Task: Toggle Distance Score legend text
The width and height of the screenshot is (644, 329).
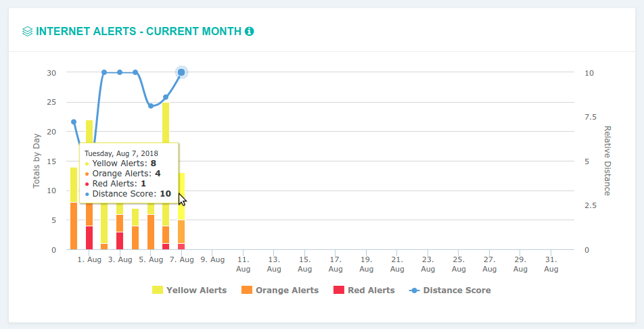Action: [457, 290]
